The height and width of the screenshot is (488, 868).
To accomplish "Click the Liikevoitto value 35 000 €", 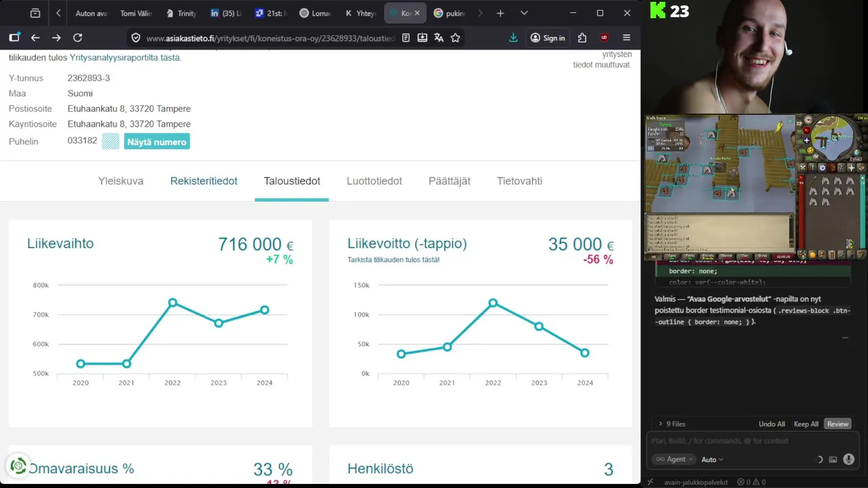I will point(580,244).
